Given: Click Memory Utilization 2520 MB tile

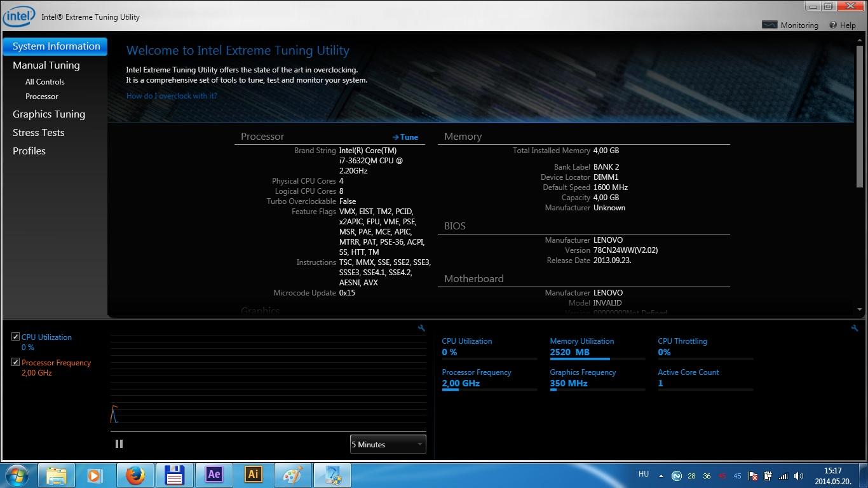Looking at the screenshot, I should point(597,347).
